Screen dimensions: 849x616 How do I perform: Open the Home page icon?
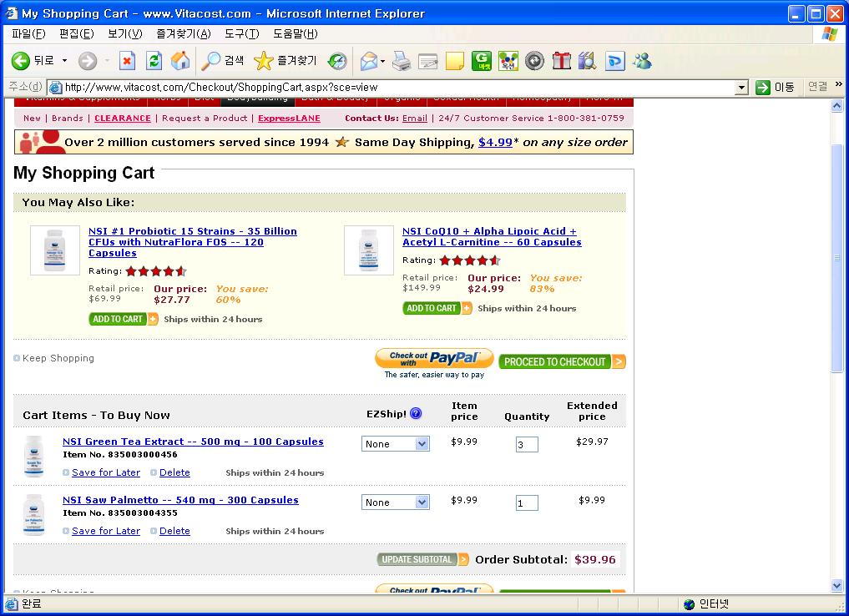pyautogui.click(x=180, y=61)
